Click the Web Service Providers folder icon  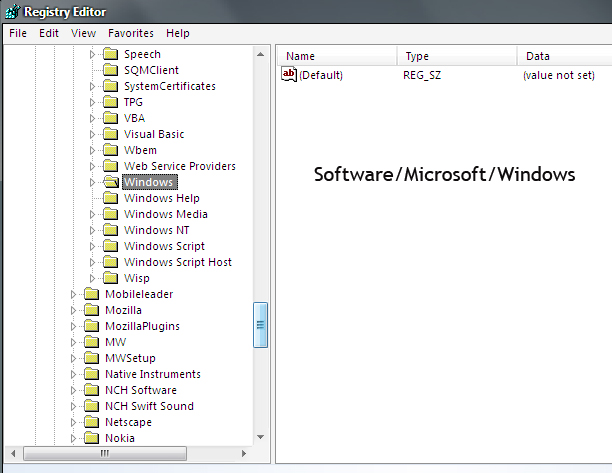click(x=110, y=166)
